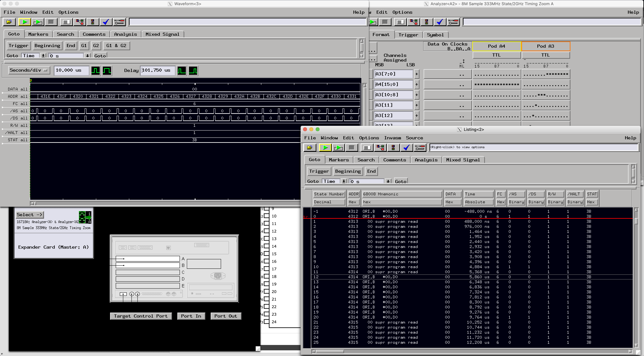The width and height of the screenshot is (644, 356).
Task: Toggle polarity next to A4[15:0] channel
Action: click(416, 84)
